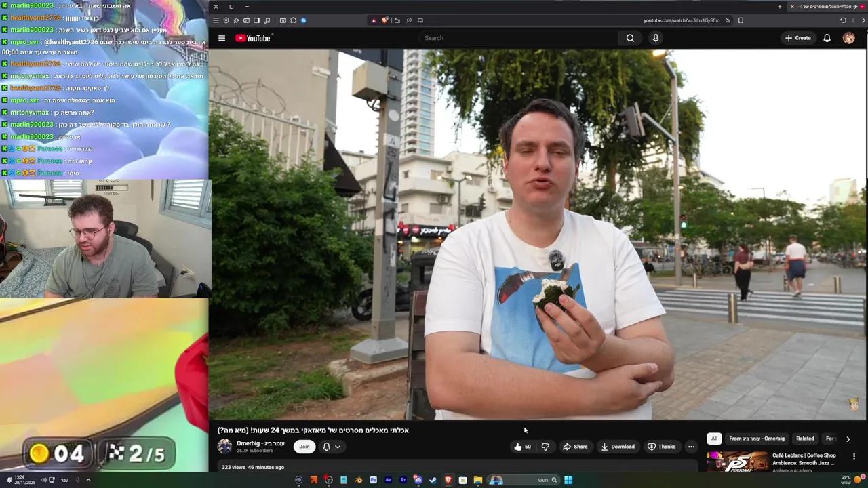Click the youtube.com address bar URL
Image resolution: width=868 pixels, height=488 pixels.
tap(681, 20)
